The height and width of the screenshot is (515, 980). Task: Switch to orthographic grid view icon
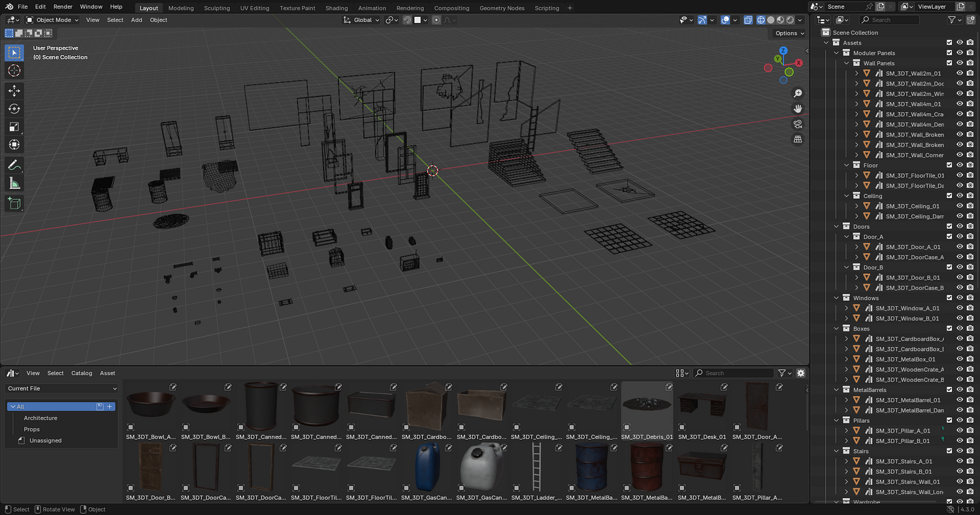coord(798,139)
